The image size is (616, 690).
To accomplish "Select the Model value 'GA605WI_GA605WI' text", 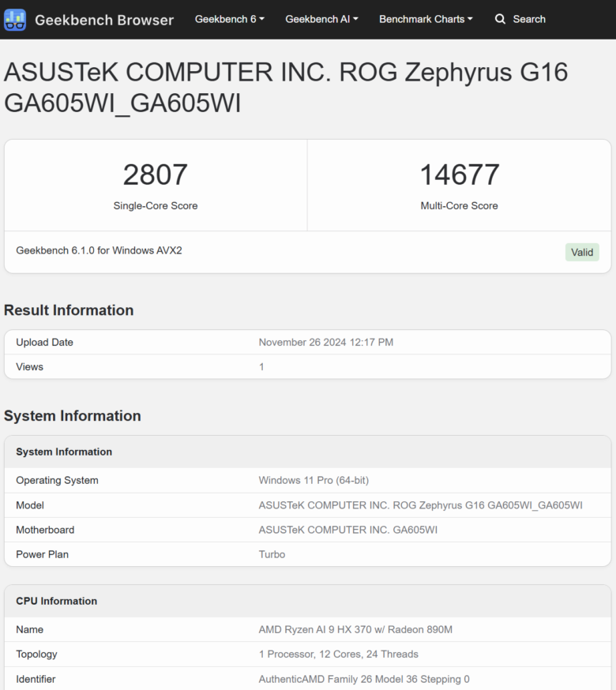I will (535, 505).
